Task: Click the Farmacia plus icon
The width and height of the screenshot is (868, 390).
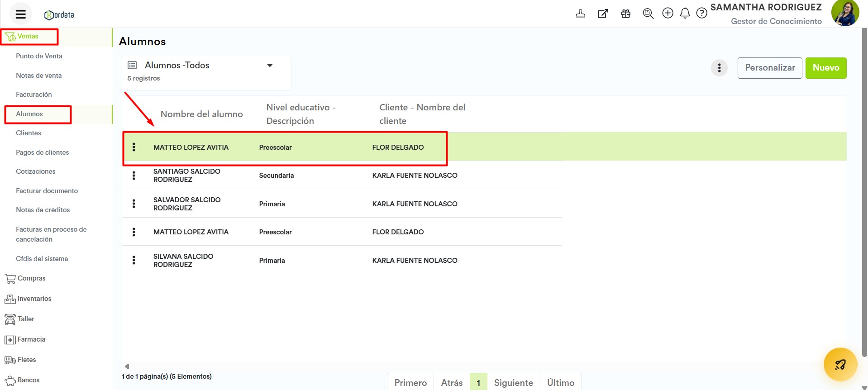Action: click(x=10, y=340)
